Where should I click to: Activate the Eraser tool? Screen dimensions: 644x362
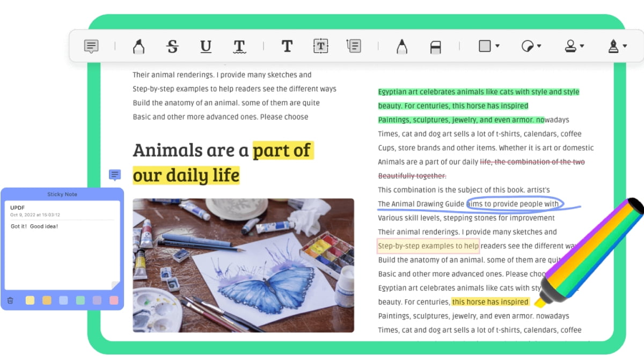[435, 47]
